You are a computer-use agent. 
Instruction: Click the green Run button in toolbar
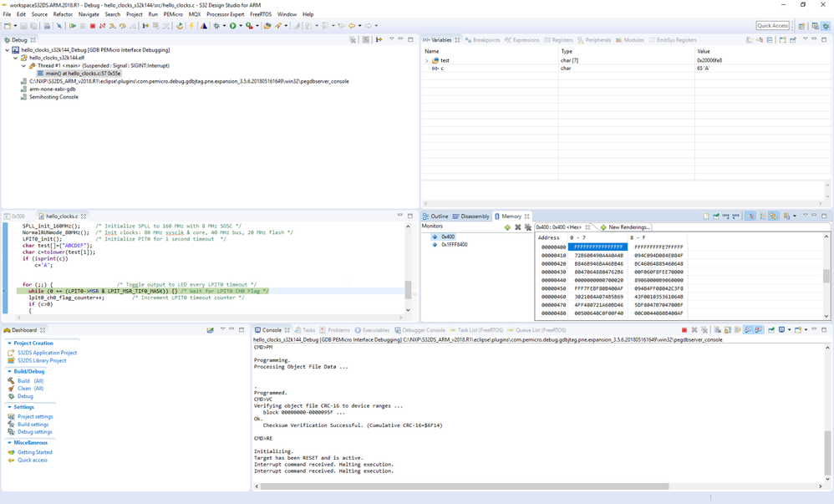(232, 26)
